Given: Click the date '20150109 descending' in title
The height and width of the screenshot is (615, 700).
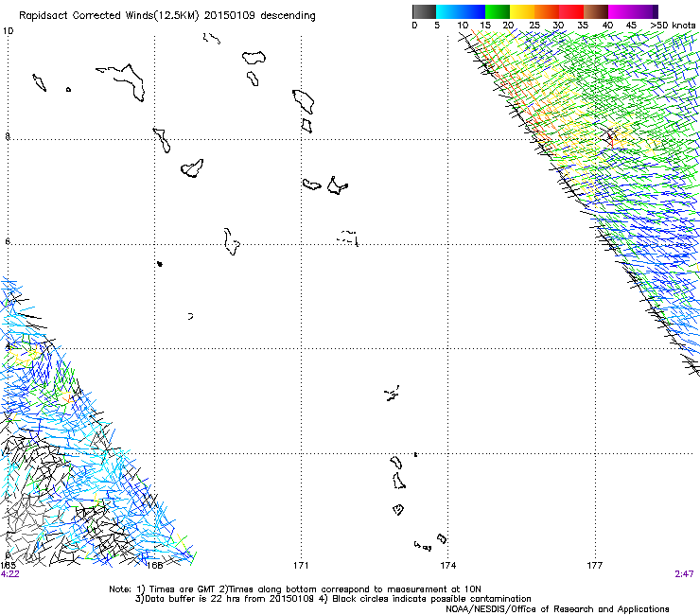Looking at the screenshot, I should coord(259,16).
